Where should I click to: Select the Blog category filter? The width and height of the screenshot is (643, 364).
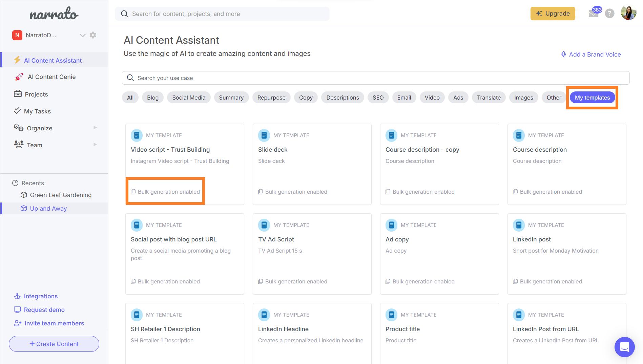click(153, 98)
